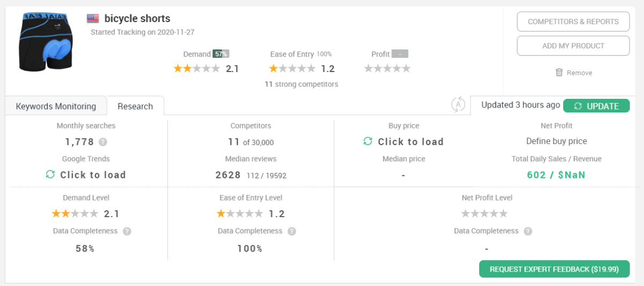Click the US flag icon next to bicycle shorts
This screenshot has width=644, height=286.
(93, 19)
